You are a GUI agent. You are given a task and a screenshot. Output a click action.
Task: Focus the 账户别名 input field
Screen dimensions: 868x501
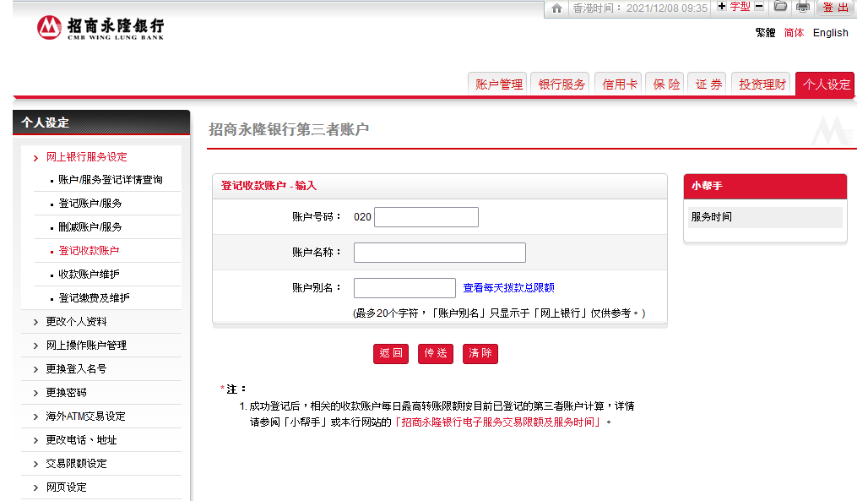click(x=404, y=287)
